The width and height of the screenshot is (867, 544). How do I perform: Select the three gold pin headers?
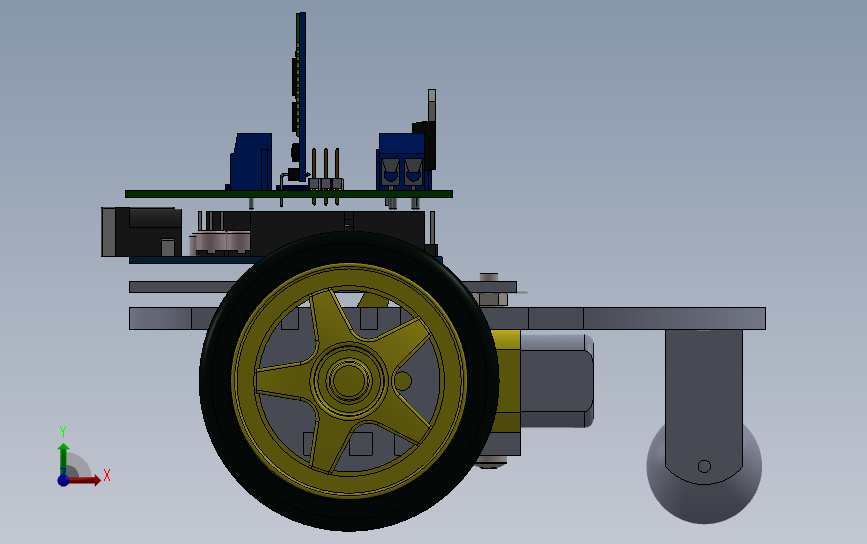326,177
